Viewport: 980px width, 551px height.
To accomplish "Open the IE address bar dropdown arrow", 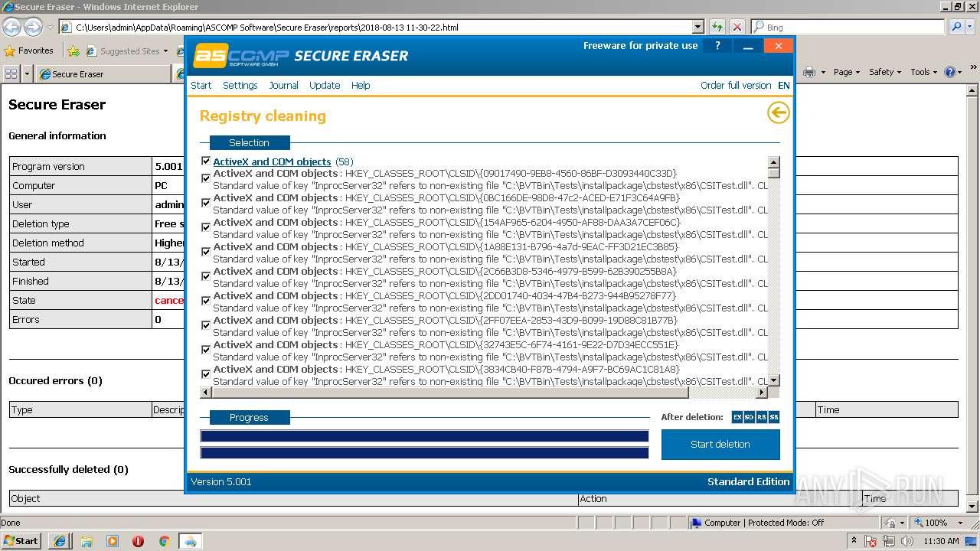I will coord(697,27).
